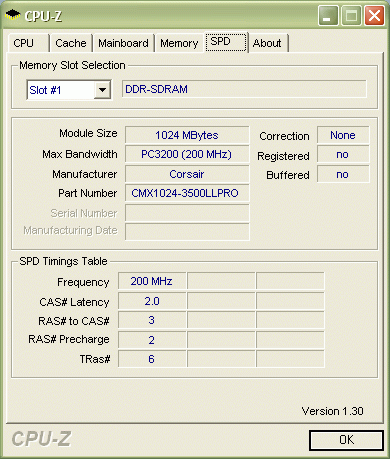Open the Cache tab
The height and width of the screenshot is (459, 390).
[71, 43]
